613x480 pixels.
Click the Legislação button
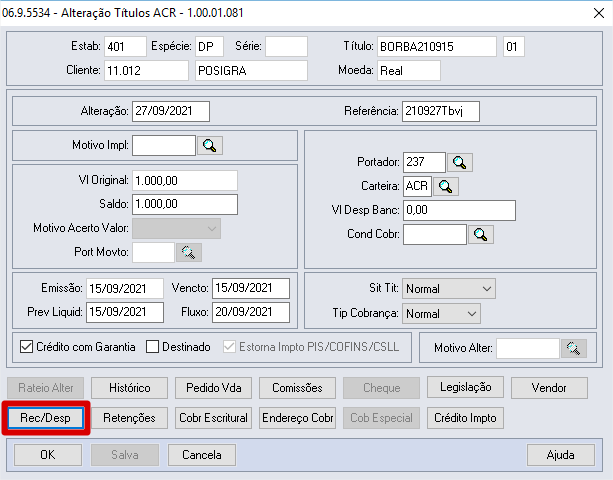[465, 387]
